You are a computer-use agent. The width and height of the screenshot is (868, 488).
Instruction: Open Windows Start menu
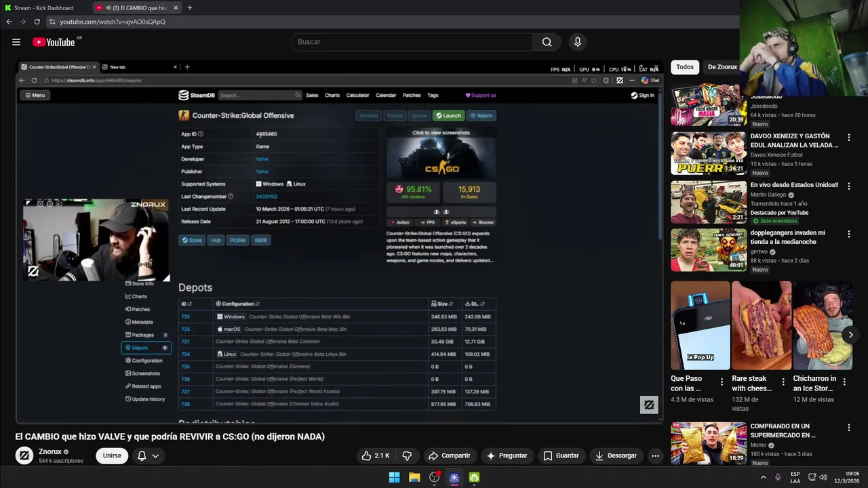394,477
